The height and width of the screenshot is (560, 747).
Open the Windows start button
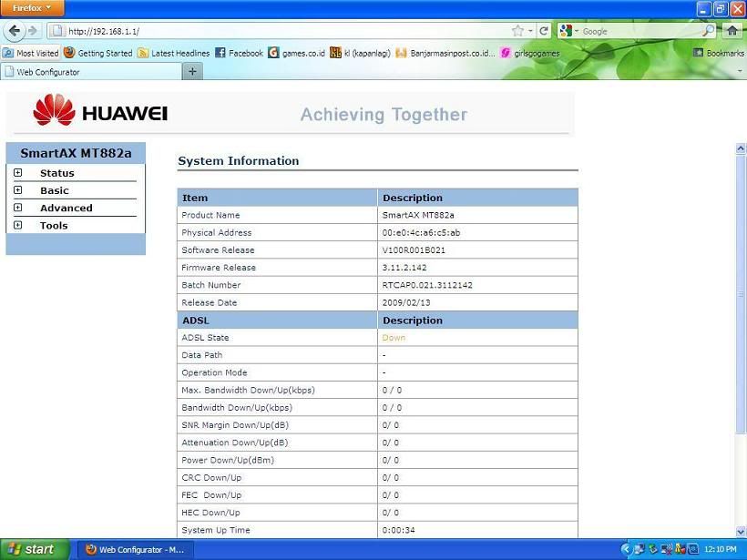[x=35, y=549]
